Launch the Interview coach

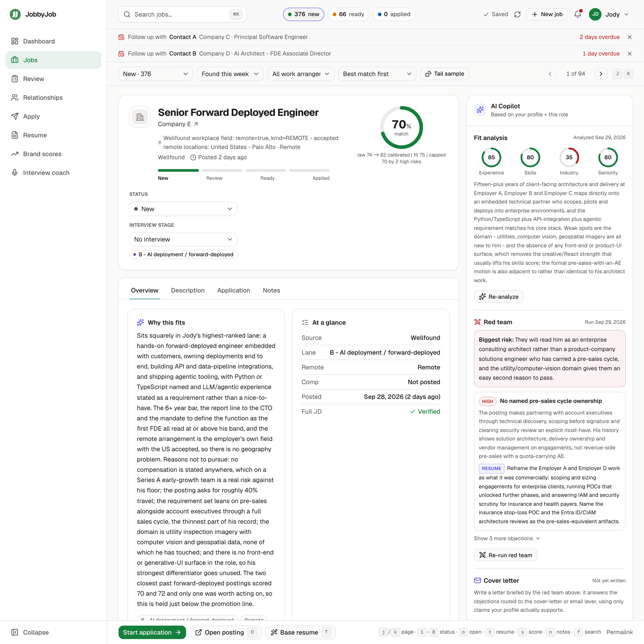pyautogui.click(x=53, y=173)
